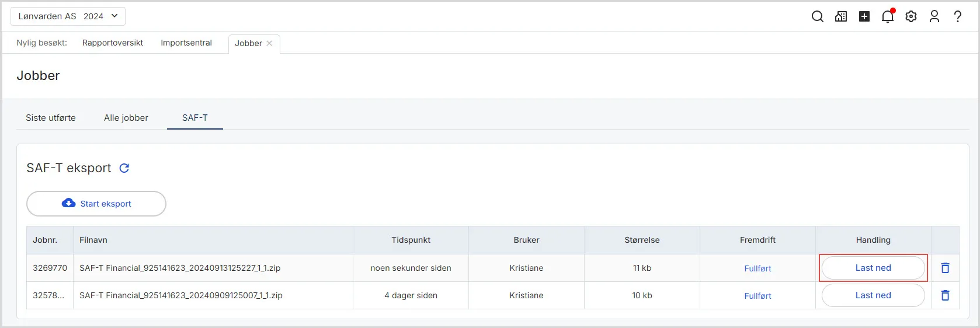Image resolution: width=980 pixels, height=328 pixels.
Task: Select the SAF-T tab
Action: (194, 118)
